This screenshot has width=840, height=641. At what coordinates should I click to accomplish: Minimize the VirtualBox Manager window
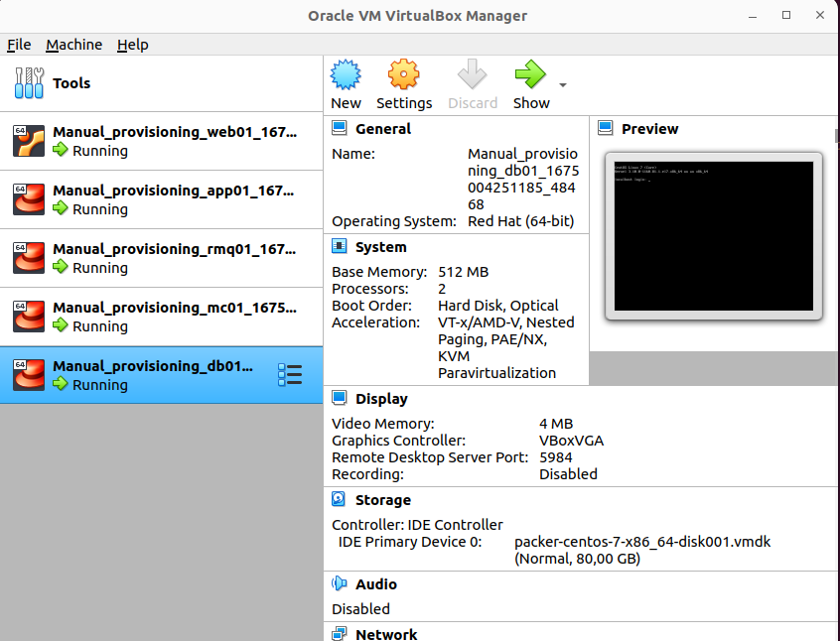pos(753,16)
